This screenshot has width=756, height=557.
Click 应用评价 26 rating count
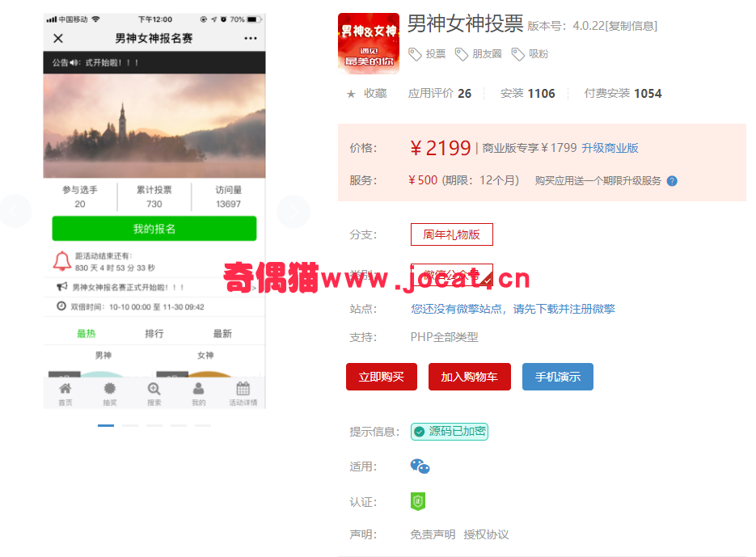pos(440,94)
